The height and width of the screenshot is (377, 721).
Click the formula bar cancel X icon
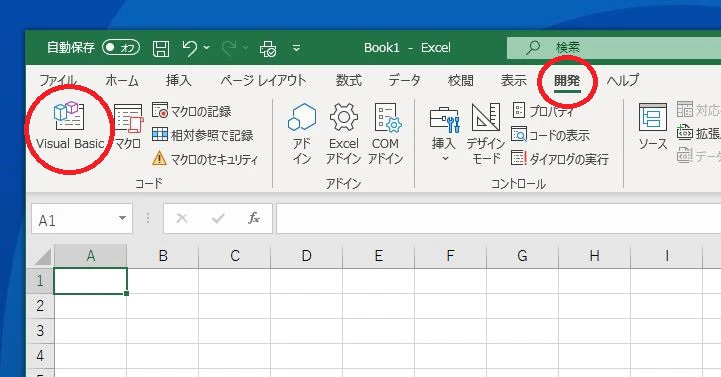pos(182,218)
